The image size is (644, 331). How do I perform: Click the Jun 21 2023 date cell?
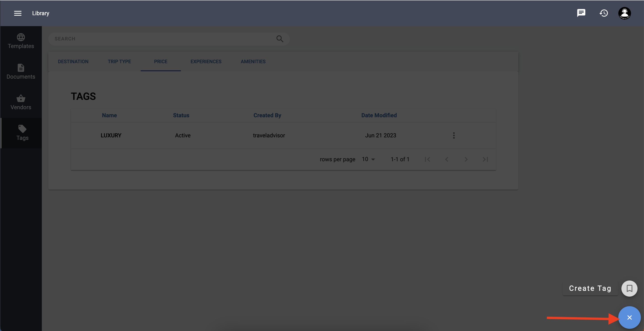(x=381, y=136)
